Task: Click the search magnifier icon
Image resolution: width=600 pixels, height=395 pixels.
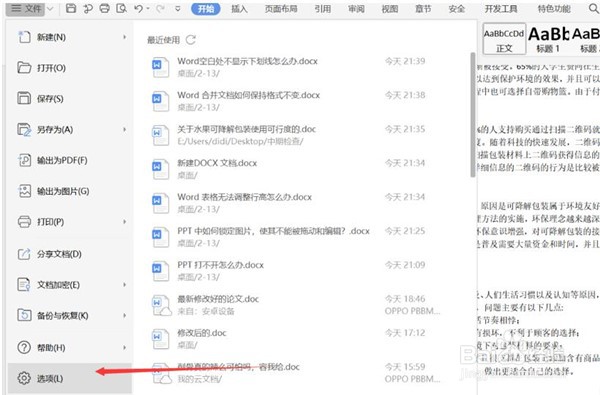Action: 594,8
